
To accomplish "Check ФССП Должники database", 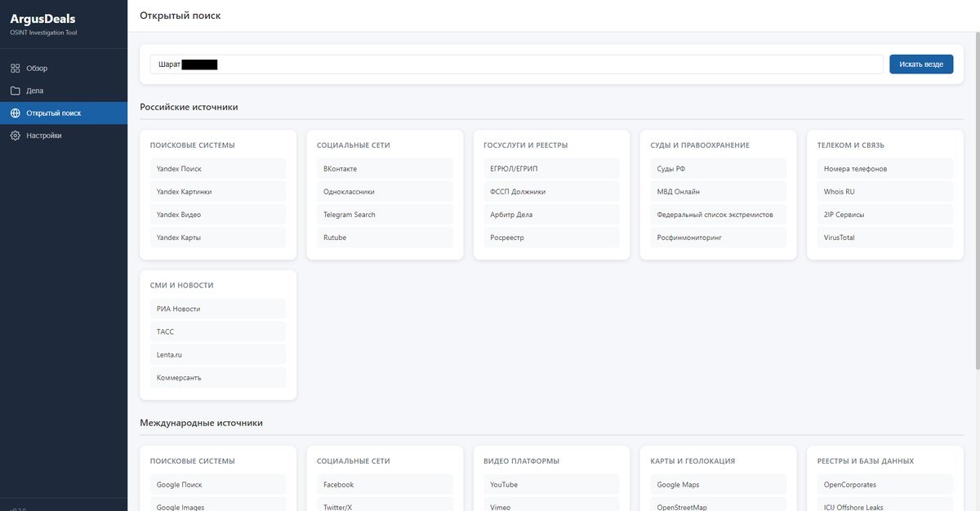I will click(x=550, y=192).
